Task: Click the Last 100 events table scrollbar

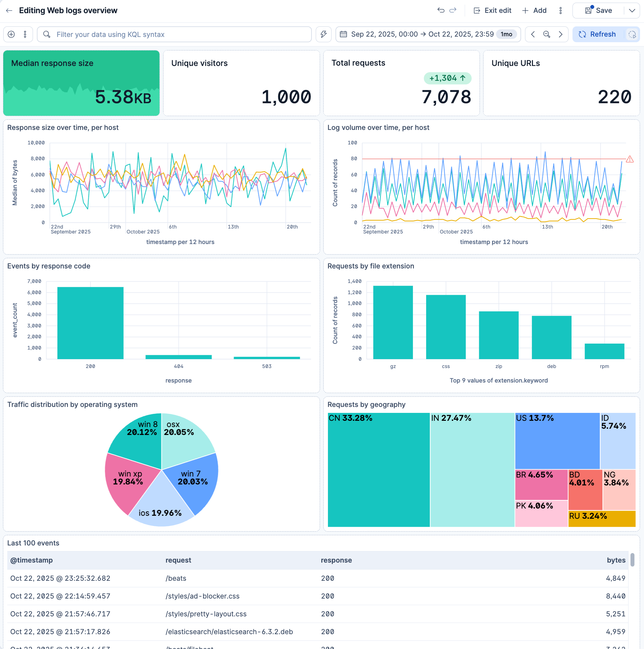Action: 632,560
